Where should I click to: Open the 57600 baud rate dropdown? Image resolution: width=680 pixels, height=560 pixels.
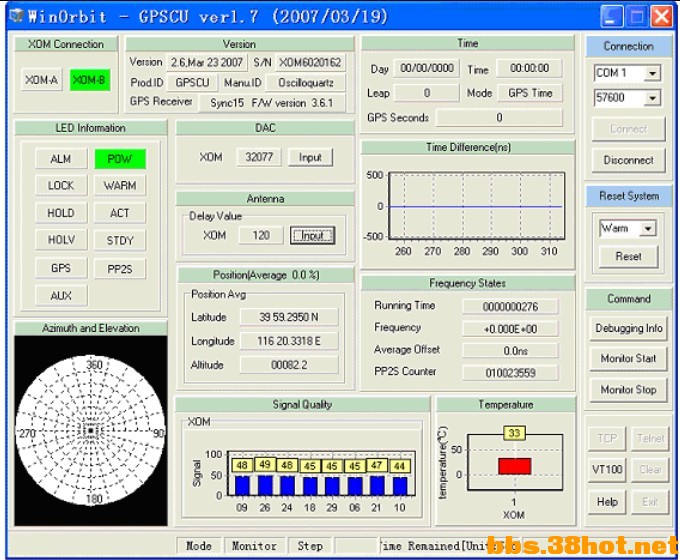pyautogui.click(x=652, y=98)
